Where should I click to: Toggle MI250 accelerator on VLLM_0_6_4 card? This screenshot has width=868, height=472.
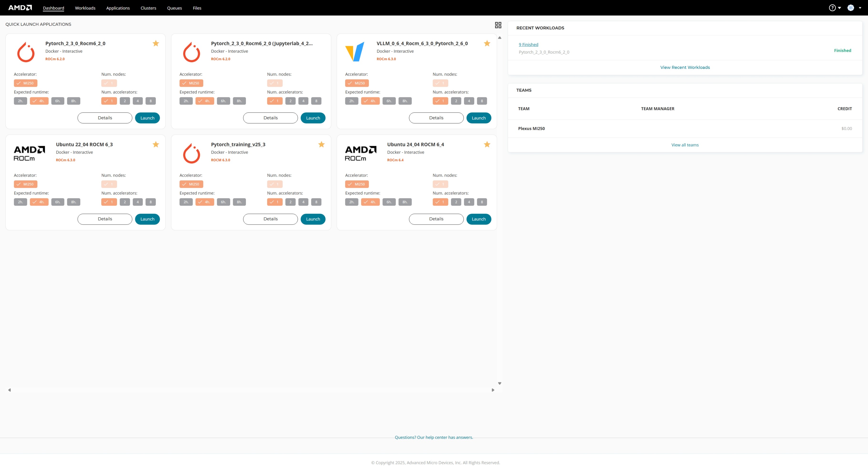[357, 83]
